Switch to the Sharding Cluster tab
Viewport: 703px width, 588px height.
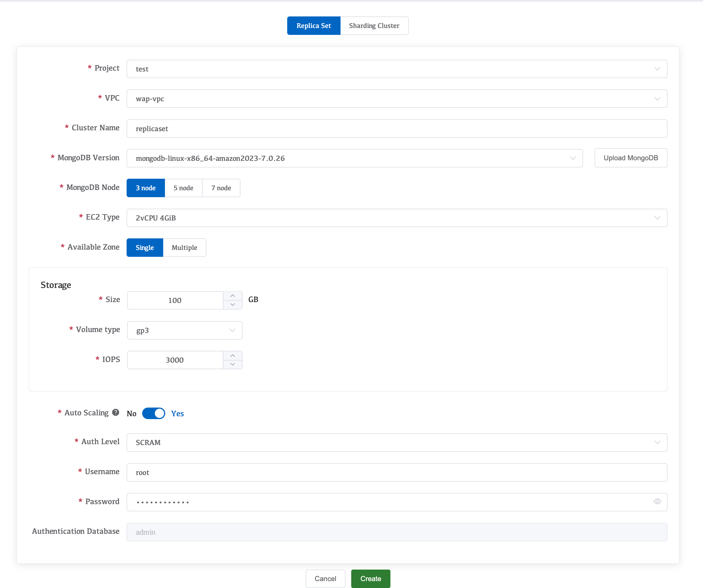pyautogui.click(x=374, y=26)
